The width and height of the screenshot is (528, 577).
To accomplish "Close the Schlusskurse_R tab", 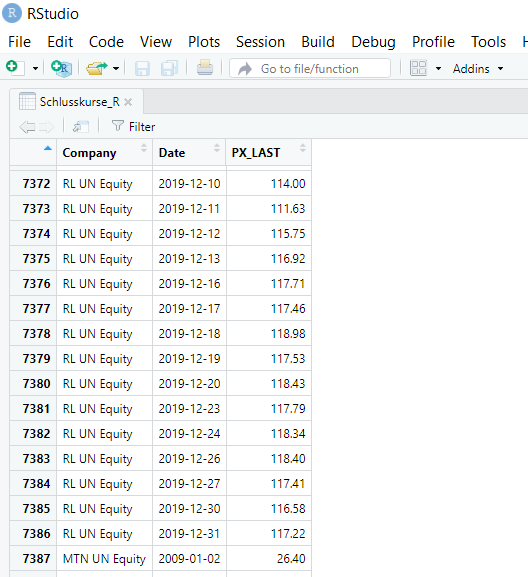I will tap(128, 102).
